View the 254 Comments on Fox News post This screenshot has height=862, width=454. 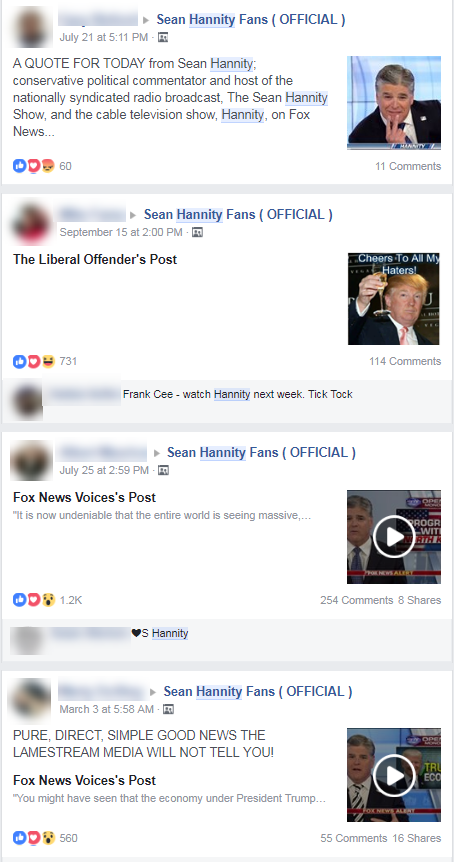[x=357, y=600]
